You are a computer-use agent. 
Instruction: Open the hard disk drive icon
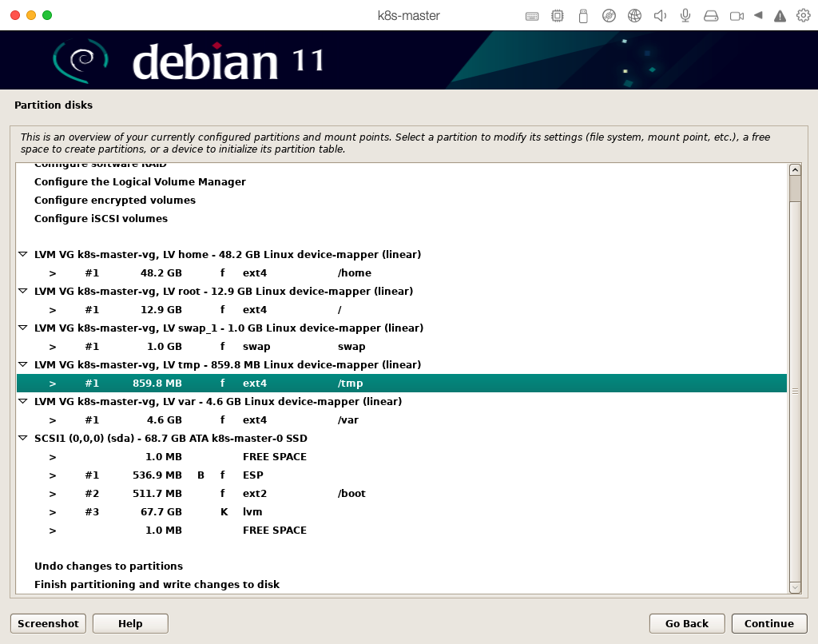click(x=711, y=16)
